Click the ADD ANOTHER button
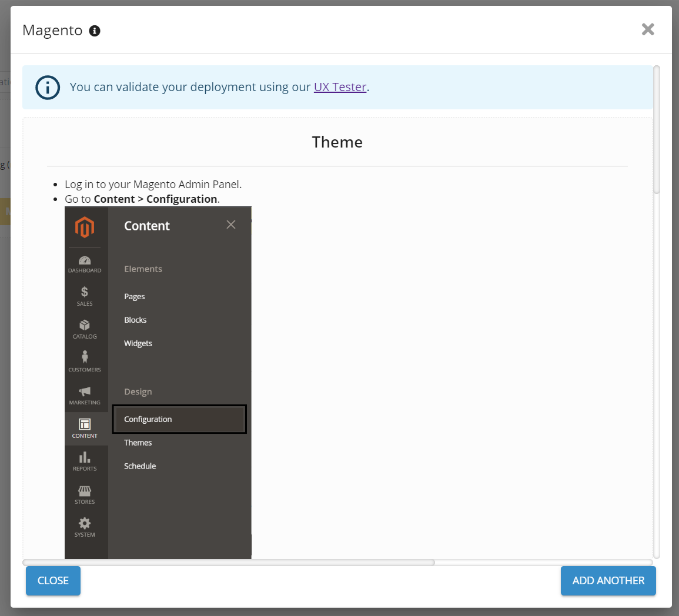This screenshot has height=616, width=679. [608, 581]
